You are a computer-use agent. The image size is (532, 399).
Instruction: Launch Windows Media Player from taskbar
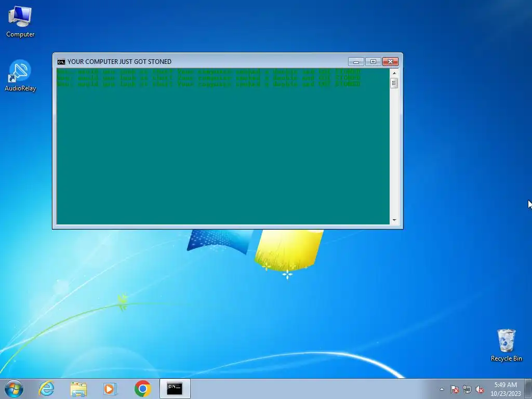110,389
